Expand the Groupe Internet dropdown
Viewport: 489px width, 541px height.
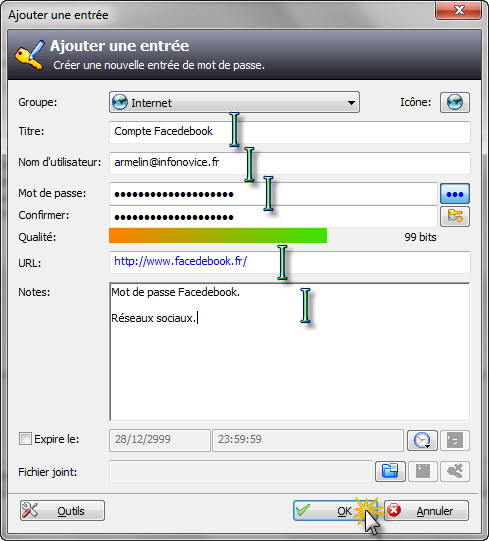coord(234,102)
